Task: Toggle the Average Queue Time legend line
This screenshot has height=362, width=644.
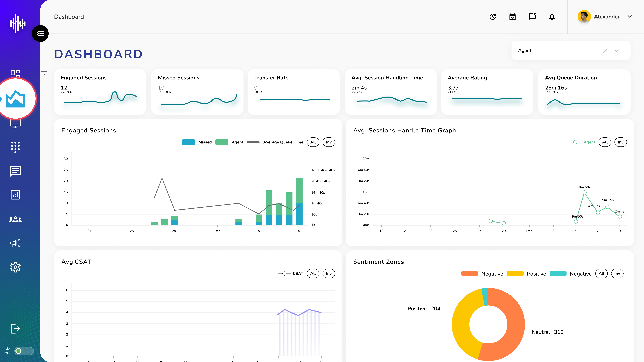Action: 275,142
